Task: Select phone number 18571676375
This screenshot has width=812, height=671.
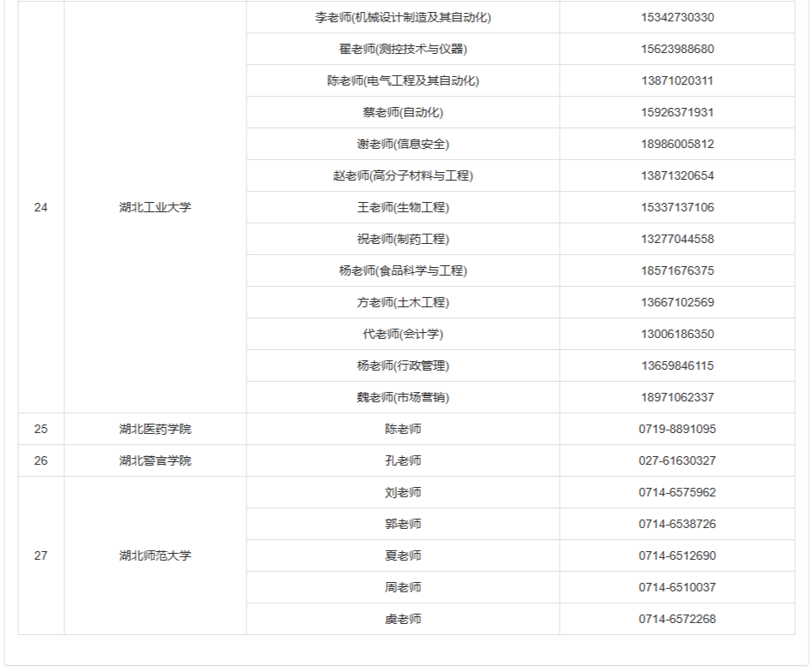Action: coord(678,270)
